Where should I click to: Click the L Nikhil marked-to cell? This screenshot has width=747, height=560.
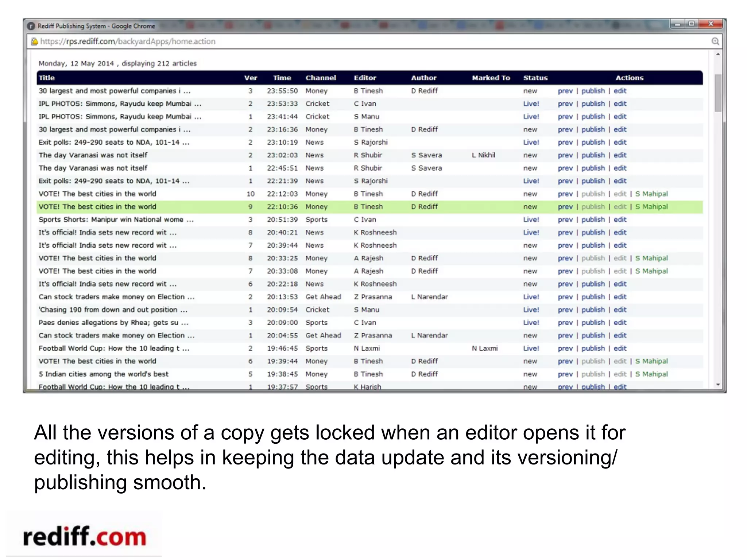click(x=483, y=155)
